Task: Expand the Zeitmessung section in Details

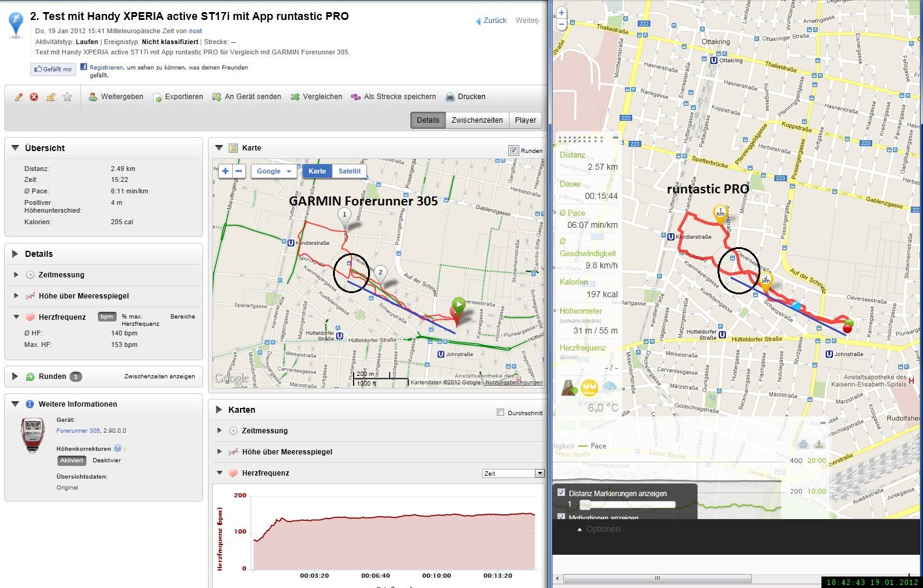Action: (x=16, y=275)
